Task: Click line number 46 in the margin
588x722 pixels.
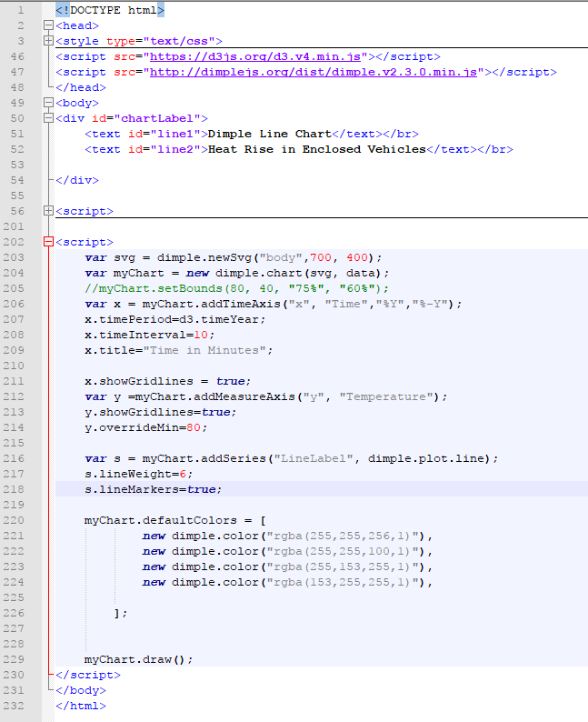Action: (x=17, y=56)
